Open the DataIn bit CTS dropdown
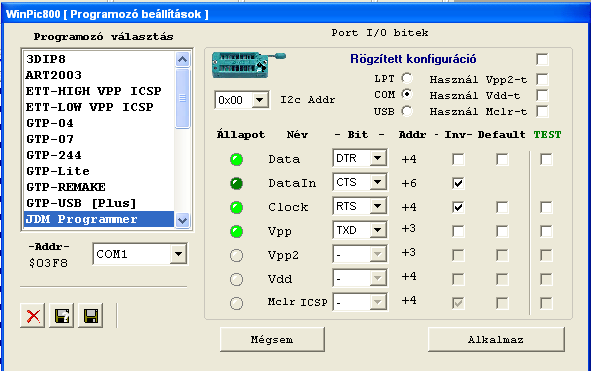The height and width of the screenshot is (371, 591). (378, 182)
